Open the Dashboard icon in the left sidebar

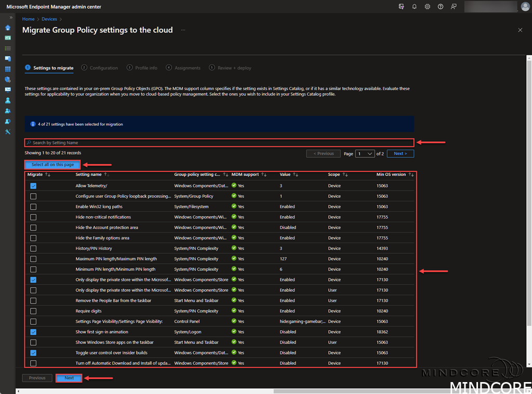[8, 38]
